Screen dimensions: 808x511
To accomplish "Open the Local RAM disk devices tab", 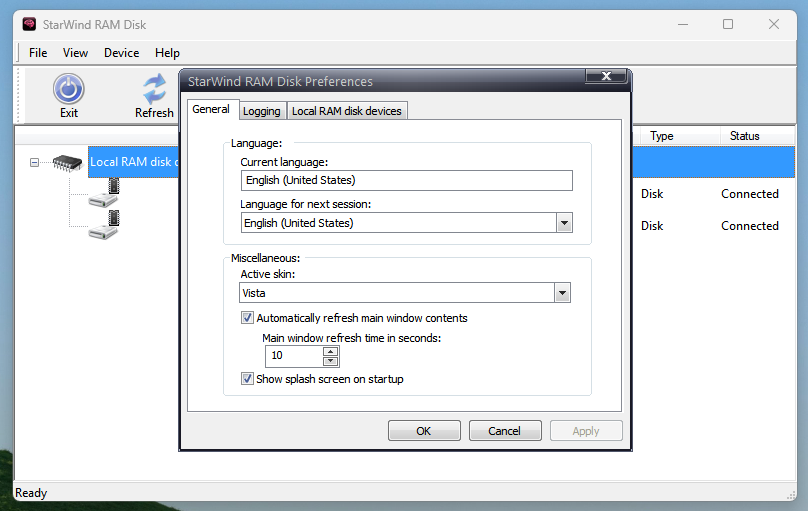I will 347,111.
